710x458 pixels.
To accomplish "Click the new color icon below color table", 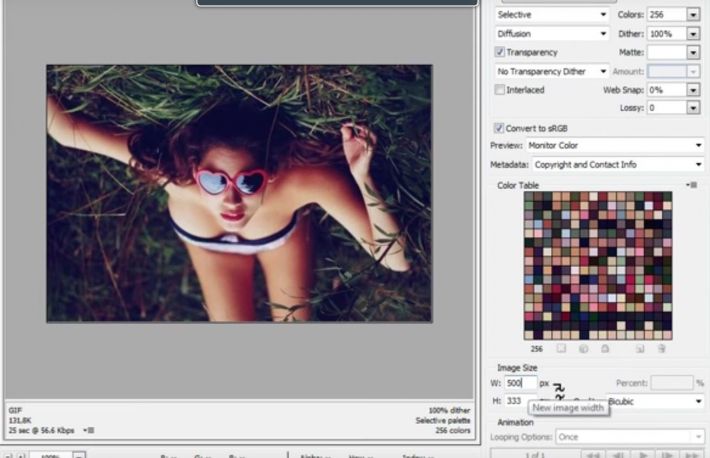I will (639, 348).
